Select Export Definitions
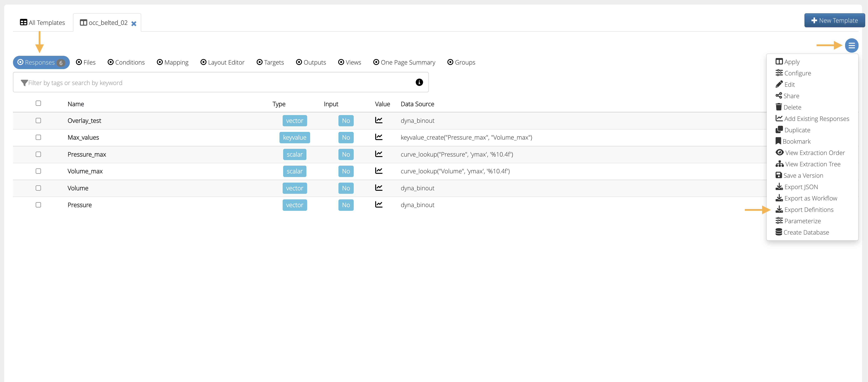The height and width of the screenshot is (382, 868). coord(805,210)
